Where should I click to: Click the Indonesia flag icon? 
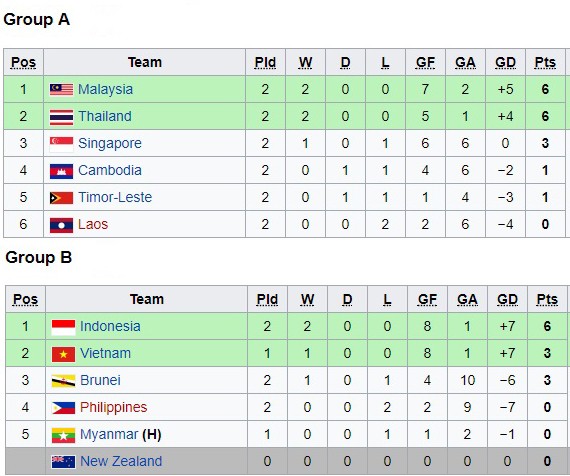pos(63,327)
